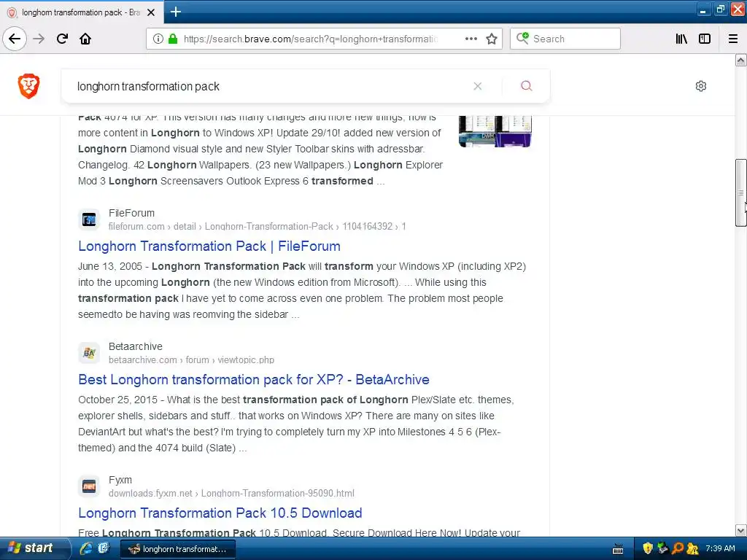The width and height of the screenshot is (747, 560).
Task: Select the longhorn transformation pack tab
Action: point(81,12)
